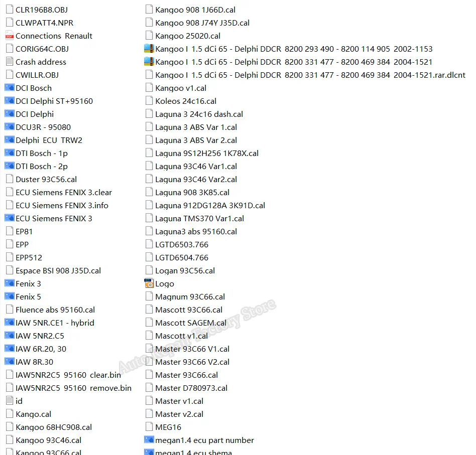
Task: Click the Fenix 3 image icon
Action: tap(10, 283)
